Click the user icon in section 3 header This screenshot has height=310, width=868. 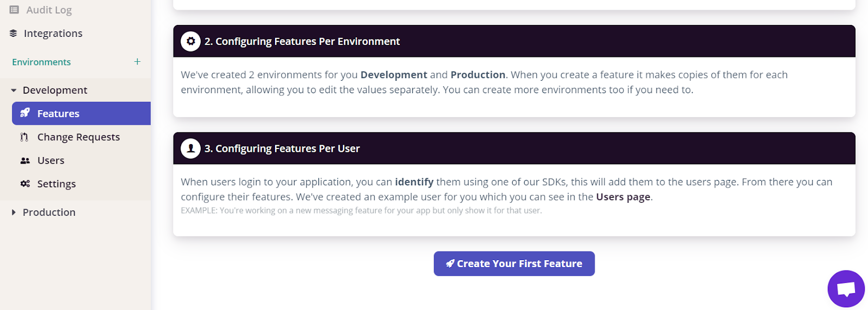coord(190,148)
